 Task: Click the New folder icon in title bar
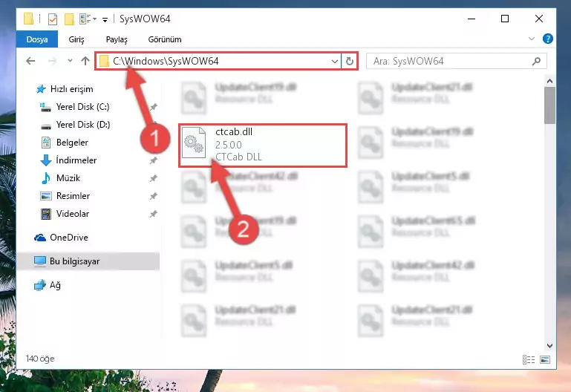(x=69, y=19)
